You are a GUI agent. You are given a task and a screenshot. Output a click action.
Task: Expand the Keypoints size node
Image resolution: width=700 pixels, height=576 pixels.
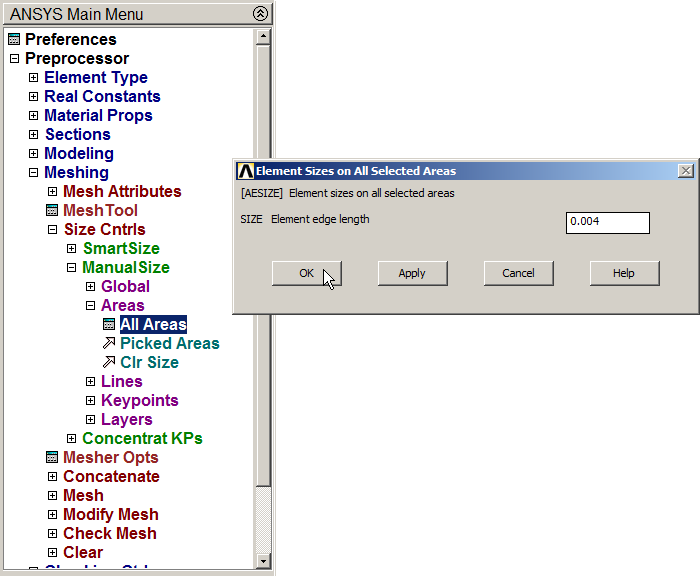point(90,401)
